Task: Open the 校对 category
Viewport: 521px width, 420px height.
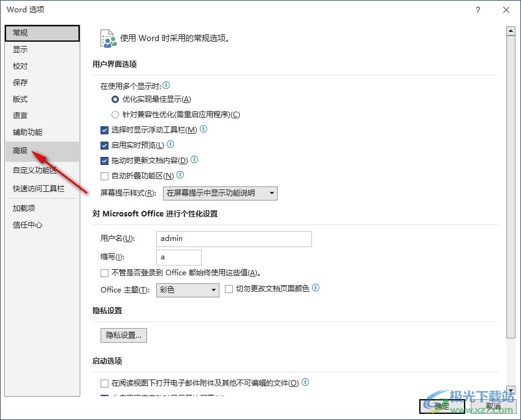Action: pyautogui.click(x=42, y=66)
